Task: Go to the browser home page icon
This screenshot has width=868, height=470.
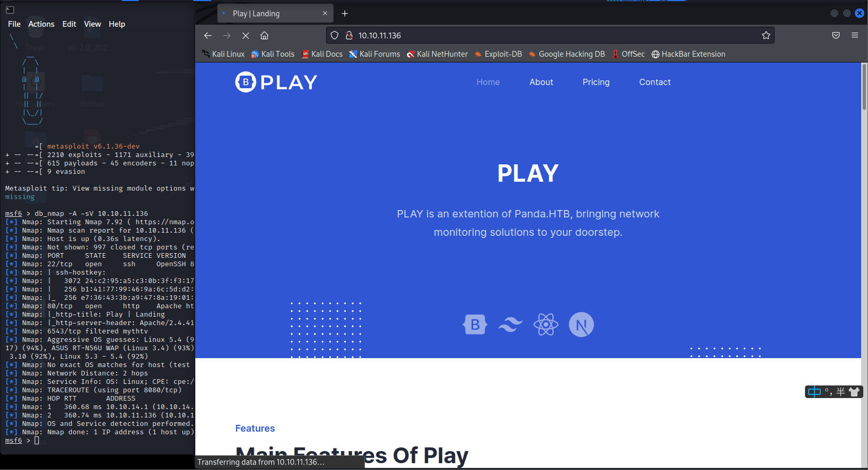Action: click(264, 36)
